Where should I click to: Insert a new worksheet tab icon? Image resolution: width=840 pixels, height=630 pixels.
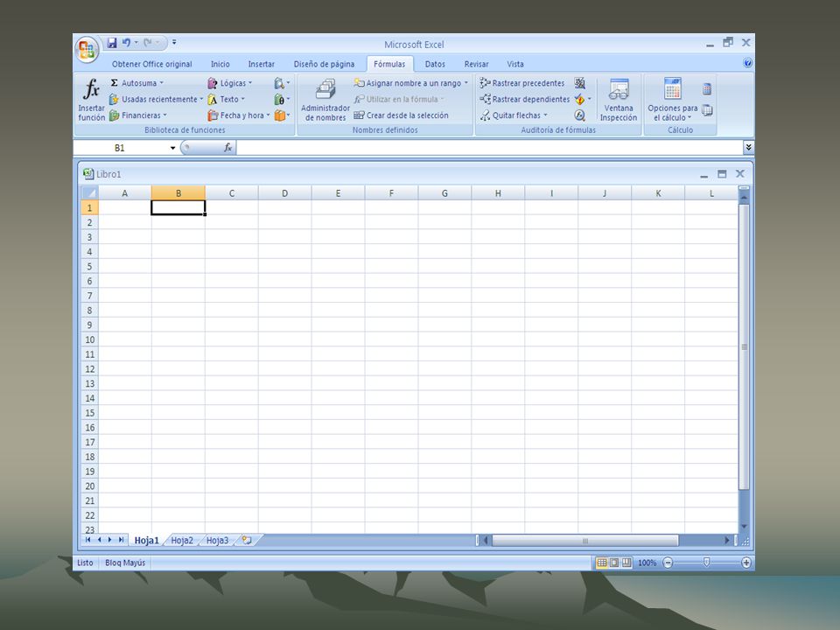click(247, 540)
